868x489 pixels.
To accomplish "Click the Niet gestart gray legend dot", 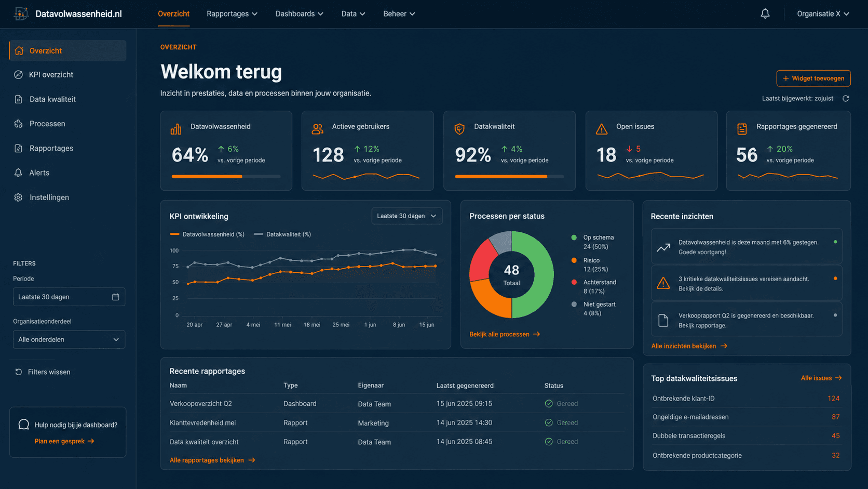I will (574, 305).
